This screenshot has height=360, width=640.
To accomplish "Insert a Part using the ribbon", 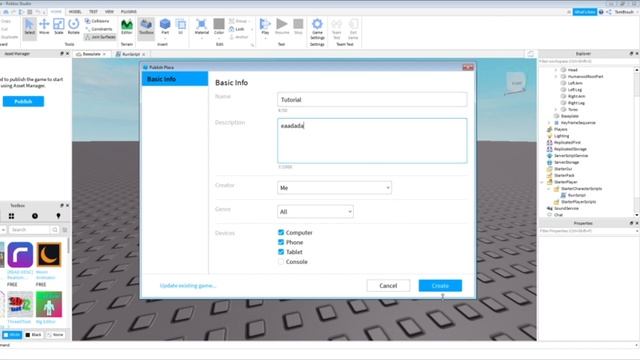I will [165, 27].
